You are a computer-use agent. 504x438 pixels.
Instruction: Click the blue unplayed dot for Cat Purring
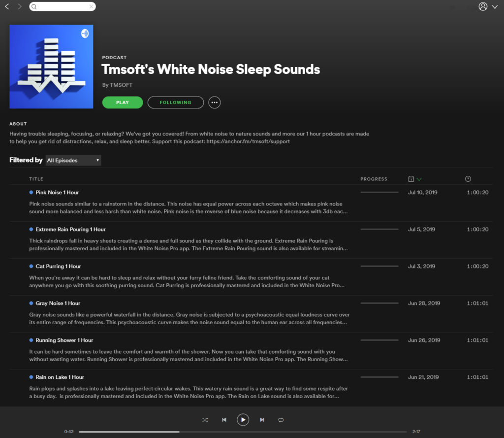point(31,267)
